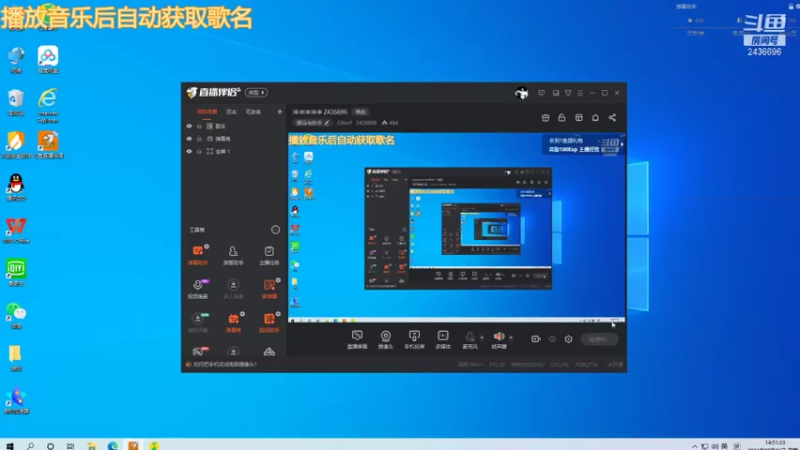Viewport: 800px width, 450px height.
Task: Open the mode pill beside the app logo
Action: click(x=256, y=92)
